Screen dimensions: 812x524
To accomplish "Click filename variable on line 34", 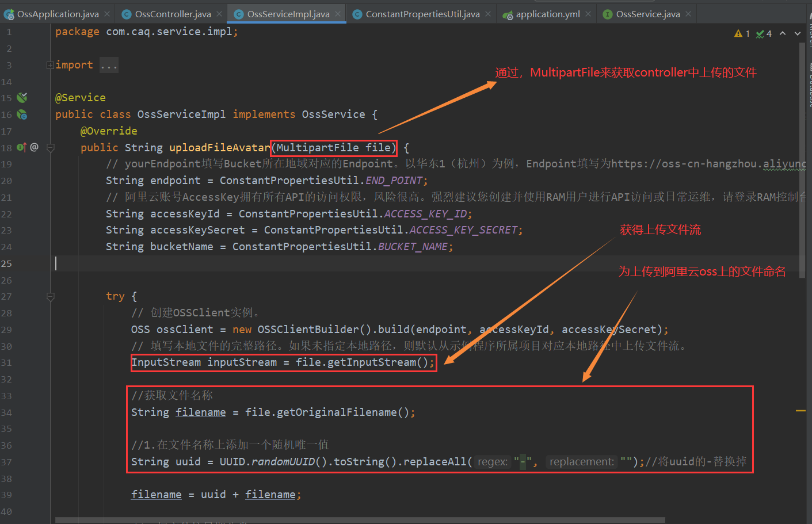I will 201,412.
